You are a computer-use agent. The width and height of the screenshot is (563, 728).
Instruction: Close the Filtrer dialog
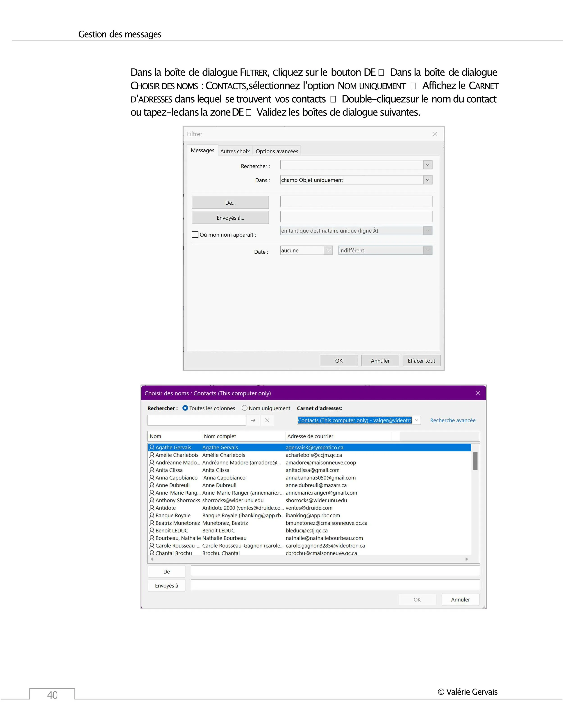[435, 134]
